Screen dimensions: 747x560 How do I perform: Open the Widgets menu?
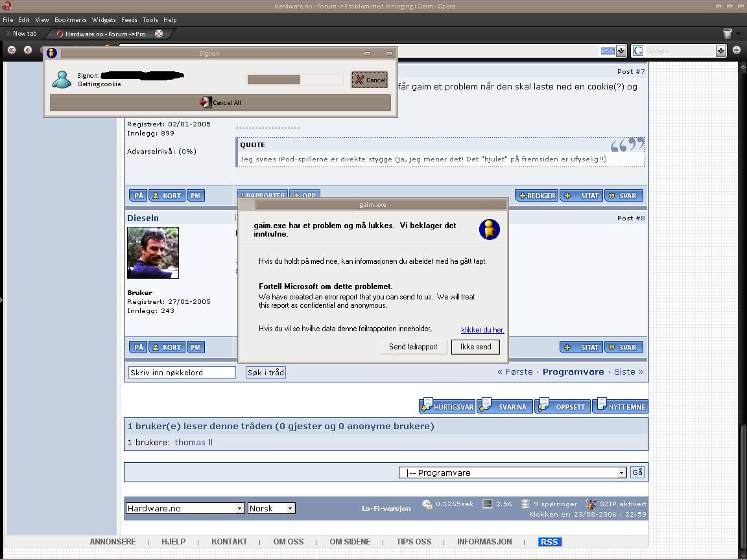click(104, 19)
